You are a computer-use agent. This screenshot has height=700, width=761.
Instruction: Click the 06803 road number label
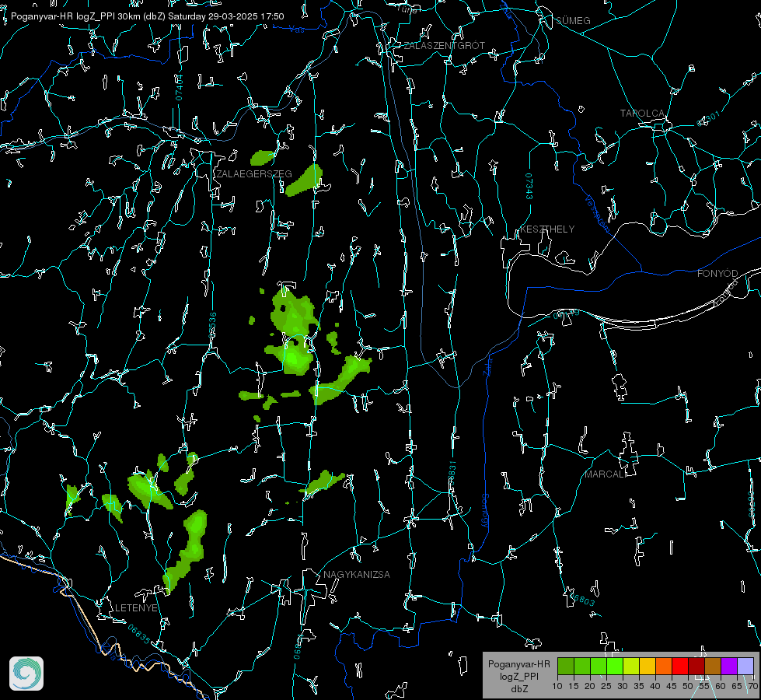tap(582, 599)
